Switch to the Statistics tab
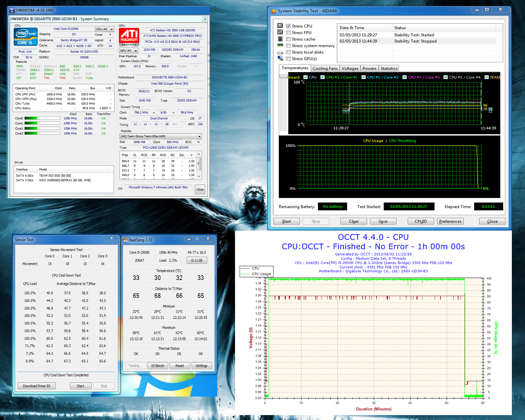 tap(389, 68)
